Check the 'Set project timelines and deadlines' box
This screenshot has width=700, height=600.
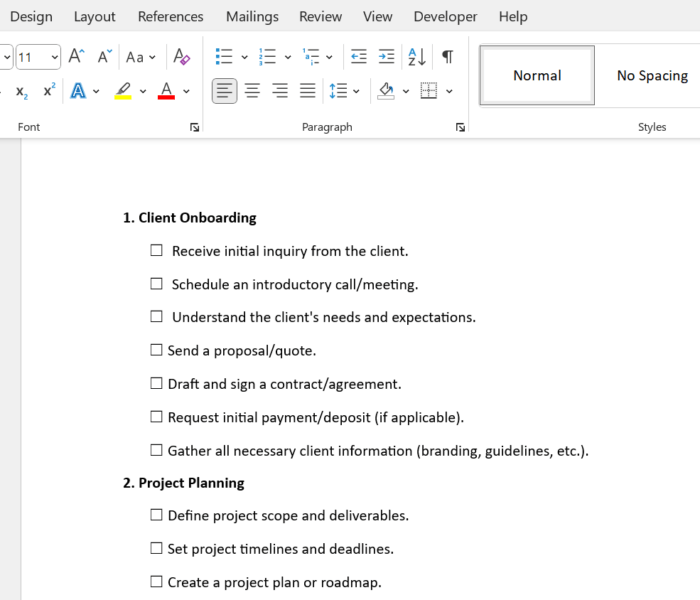point(156,548)
